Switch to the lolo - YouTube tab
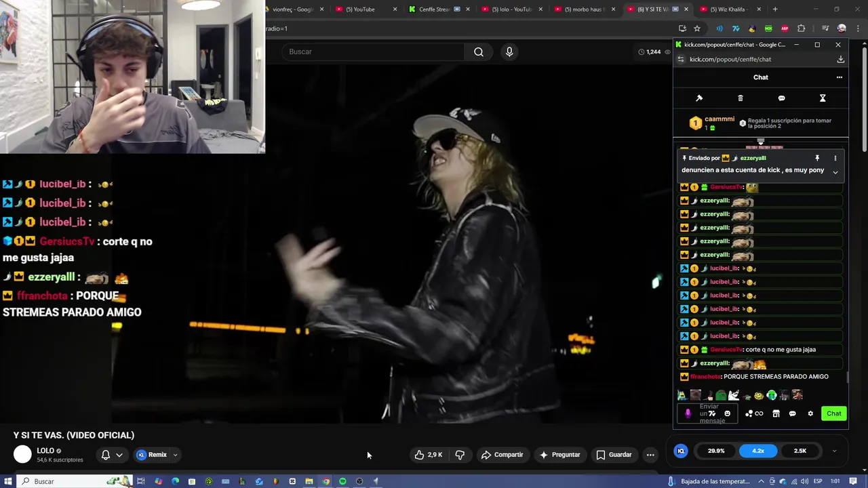The height and width of the screenshot is (488, 868). tap(511, 9)
